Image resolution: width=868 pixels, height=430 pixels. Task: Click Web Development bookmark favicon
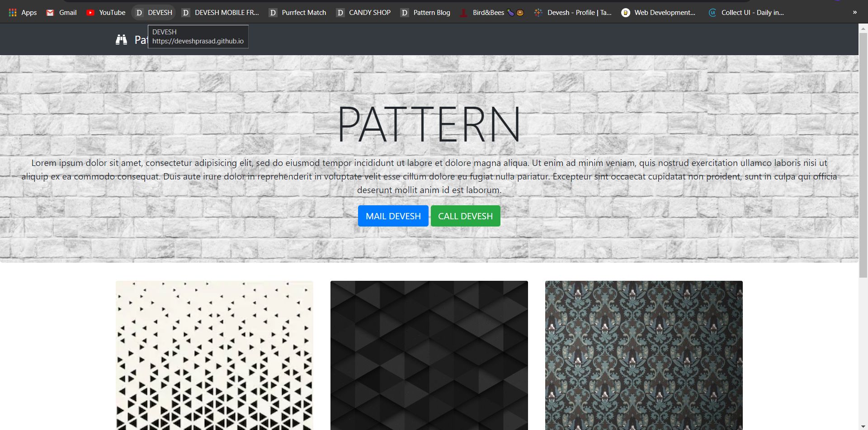point(626,13)
